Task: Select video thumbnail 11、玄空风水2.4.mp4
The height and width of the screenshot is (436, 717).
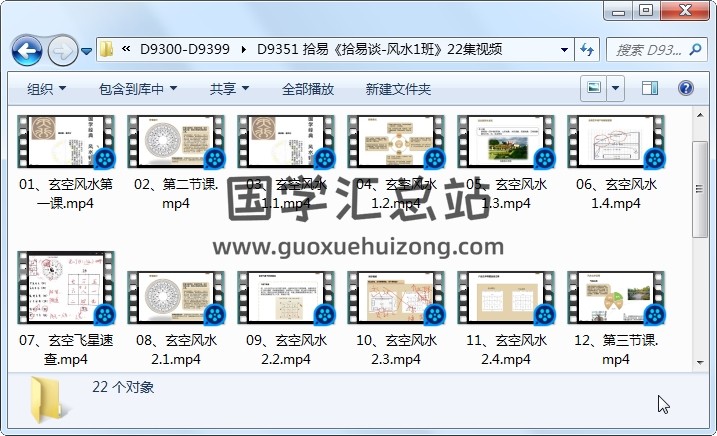Action: [x=506, y=298]
